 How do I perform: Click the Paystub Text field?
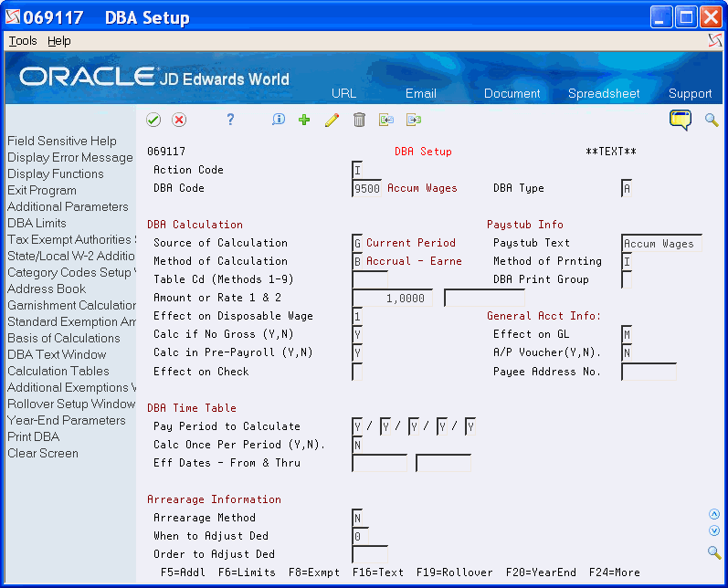pos(661,243)
